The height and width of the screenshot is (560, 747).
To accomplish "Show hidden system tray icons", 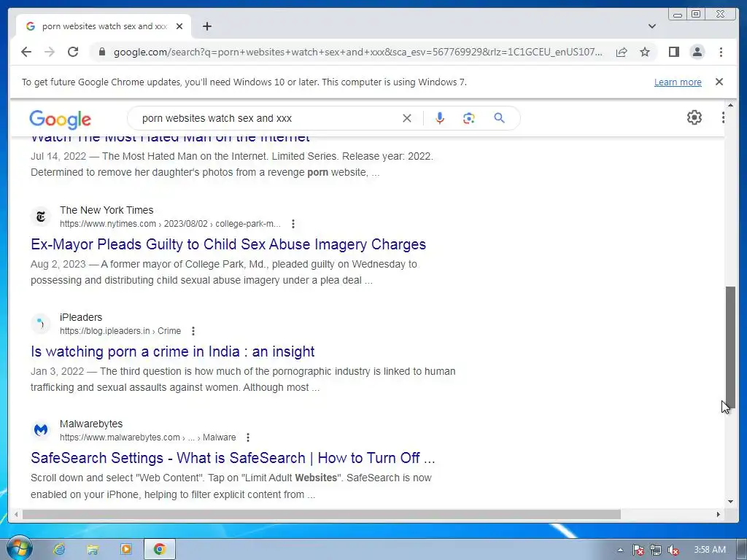I will (x=620, y=550).
